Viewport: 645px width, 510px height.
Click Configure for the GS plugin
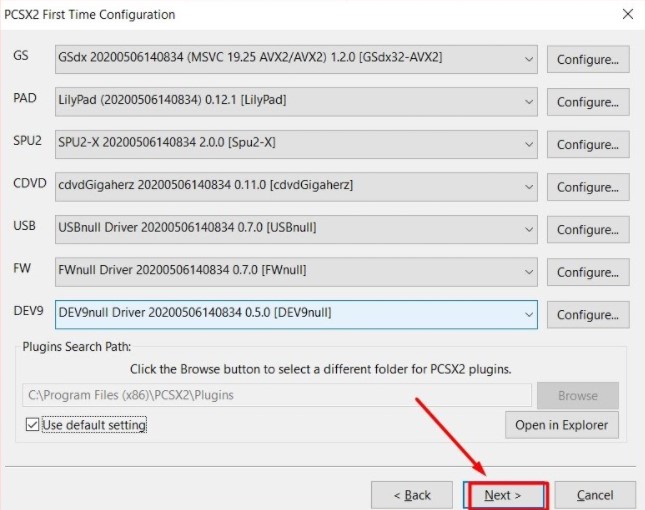coord(587,59)
